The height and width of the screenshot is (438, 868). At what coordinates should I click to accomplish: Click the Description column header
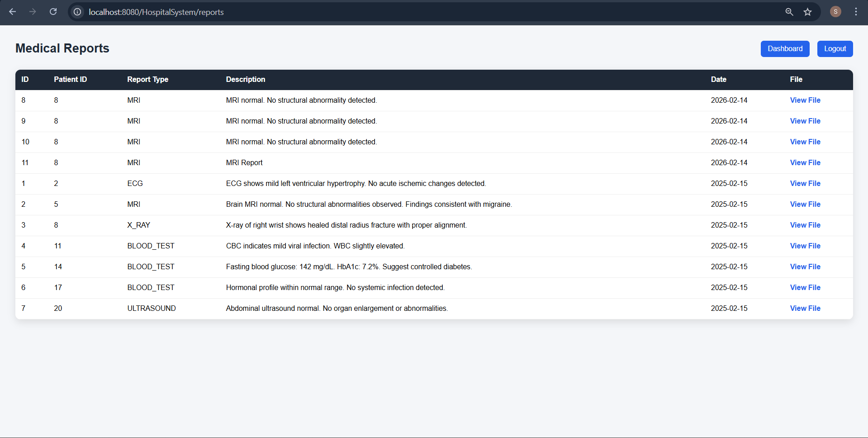(x=246, y=79)
